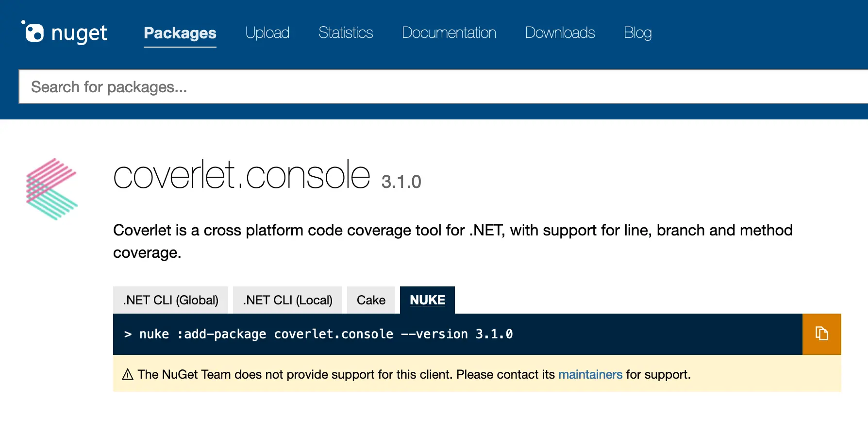Focus the Search for packages field
The image size is (868, 434).
(443, 86)
